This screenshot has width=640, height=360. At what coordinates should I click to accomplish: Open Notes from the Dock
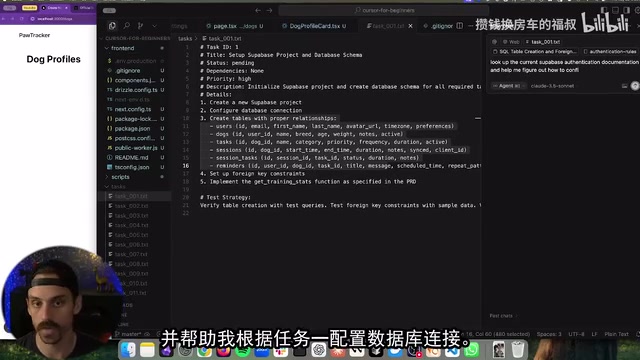tap(147, 350)
